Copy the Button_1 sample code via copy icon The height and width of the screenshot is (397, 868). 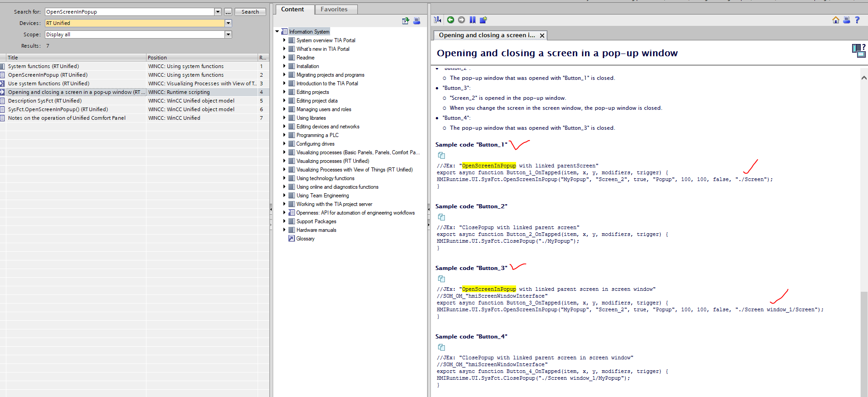coord(441,156)
